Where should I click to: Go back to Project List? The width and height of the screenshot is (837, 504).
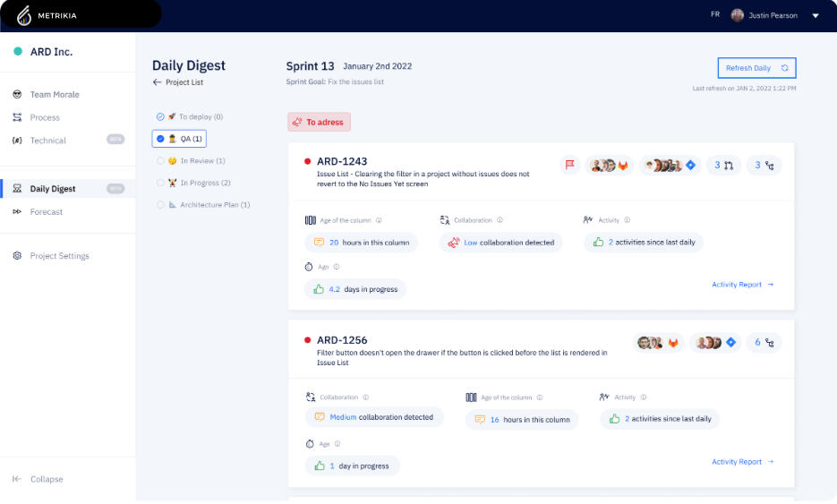coord(178,82)
